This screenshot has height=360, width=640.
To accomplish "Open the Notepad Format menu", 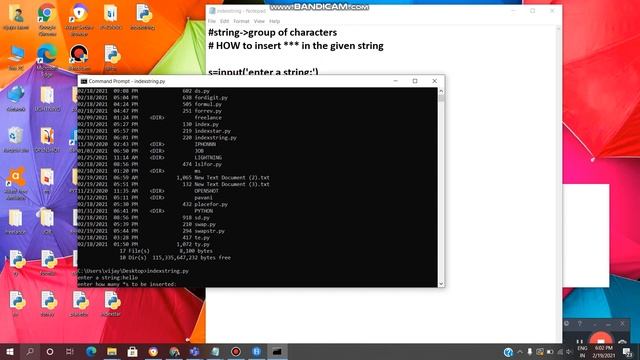I will [x=241, y=21].
